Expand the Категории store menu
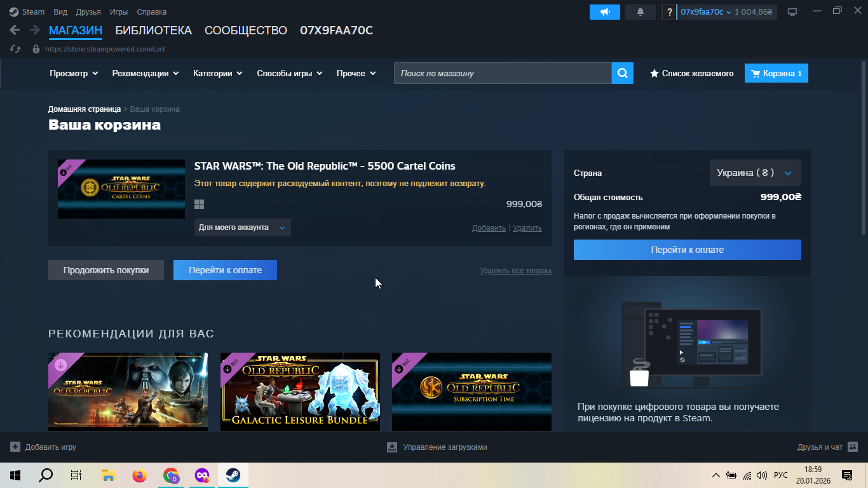 coord(218,73)
